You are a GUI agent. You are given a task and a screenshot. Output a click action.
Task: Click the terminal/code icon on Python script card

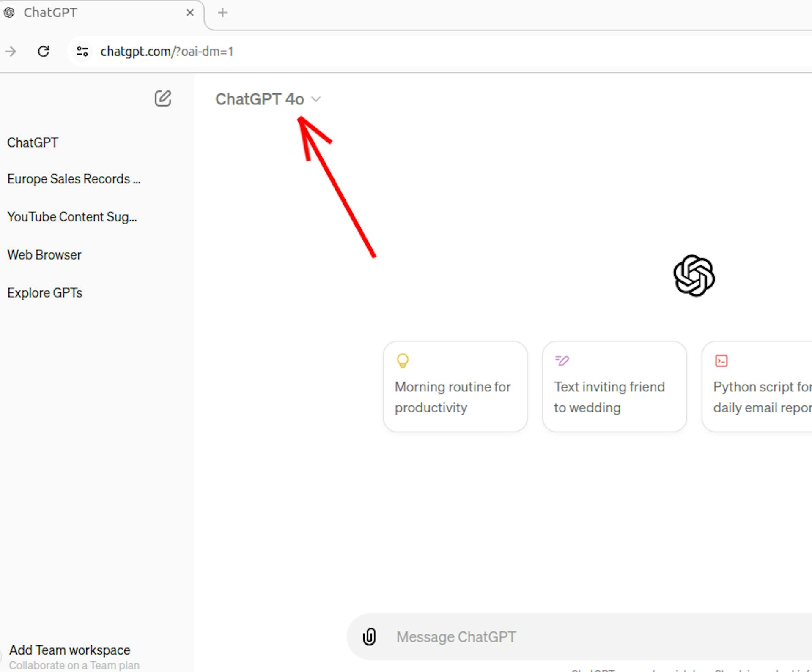coord(721,361)
